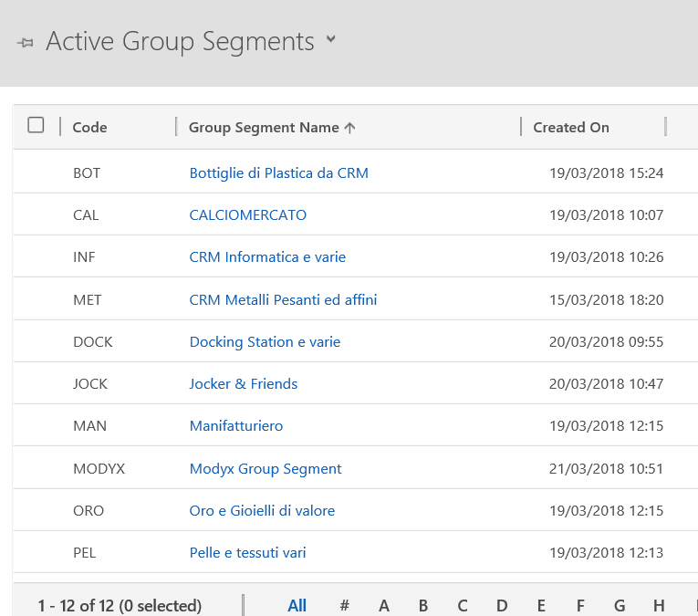698x616 pixels.
Task: Filter records by # in alphabet bar
Action: [344, 606]
